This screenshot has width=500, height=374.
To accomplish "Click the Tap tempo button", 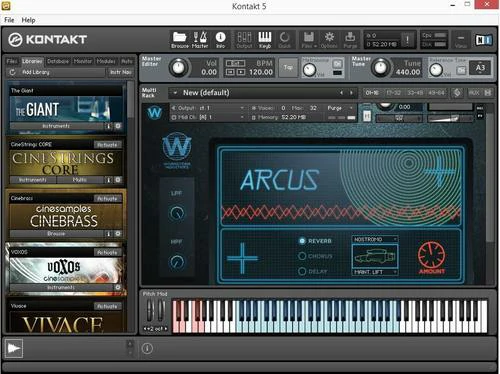I will [288, 67].
